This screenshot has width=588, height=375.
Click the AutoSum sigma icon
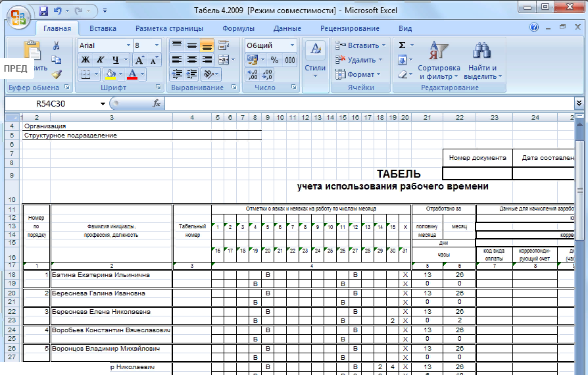tap(402, 45)
